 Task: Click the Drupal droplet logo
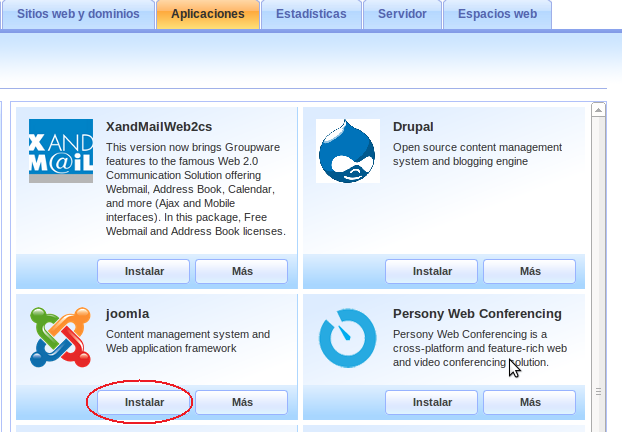click(x=347, y=151)
